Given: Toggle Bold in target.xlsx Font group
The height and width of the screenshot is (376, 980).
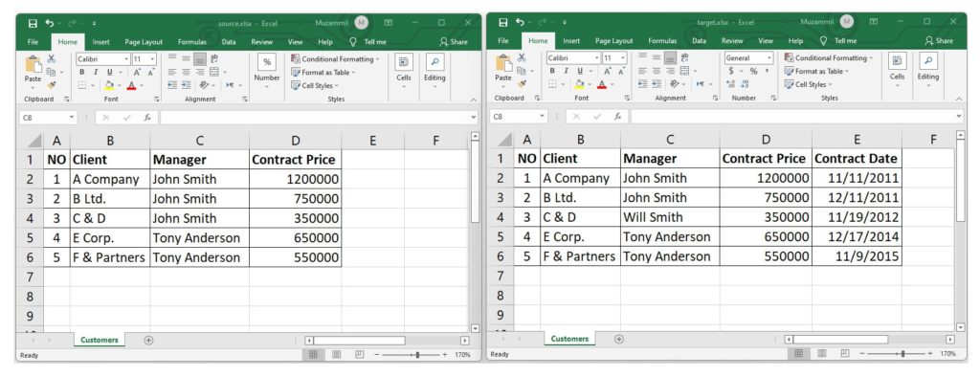Looking at the screenshot, I should pos(552,71).
